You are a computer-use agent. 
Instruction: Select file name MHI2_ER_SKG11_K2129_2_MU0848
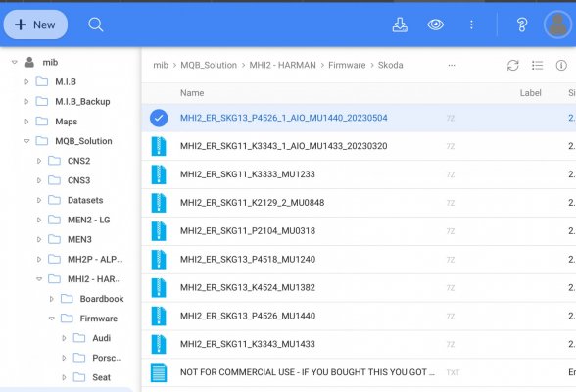[253, 203]
